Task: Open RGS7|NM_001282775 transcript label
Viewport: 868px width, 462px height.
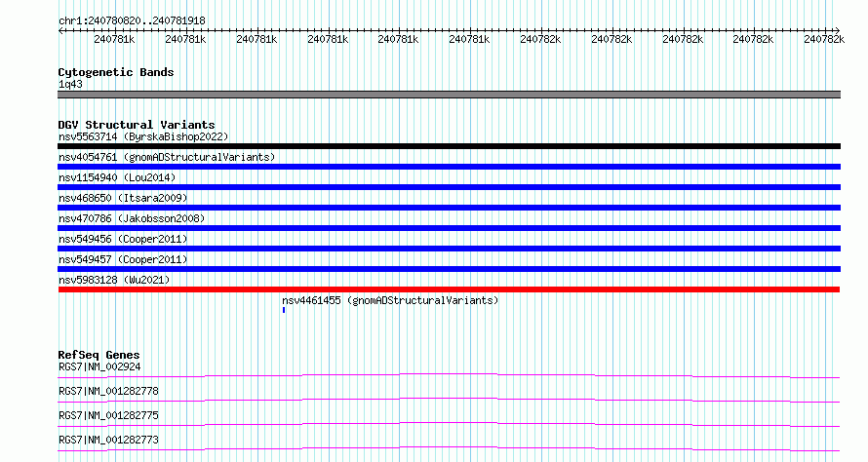Action: click(108, 415)
